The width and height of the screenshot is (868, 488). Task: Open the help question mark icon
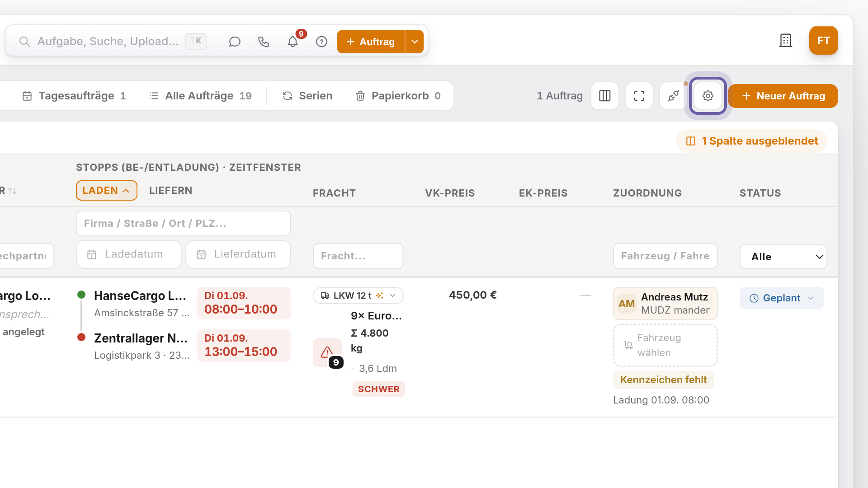(x=321, y=42)
